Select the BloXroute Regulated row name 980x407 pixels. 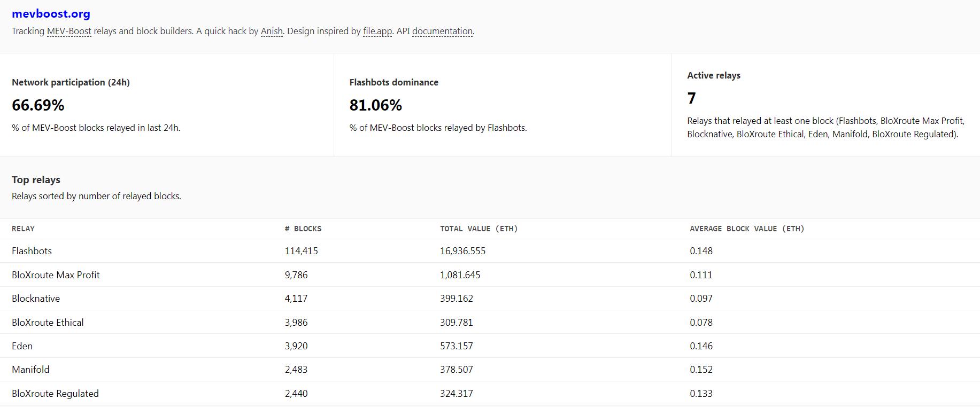tap(55, 394)
